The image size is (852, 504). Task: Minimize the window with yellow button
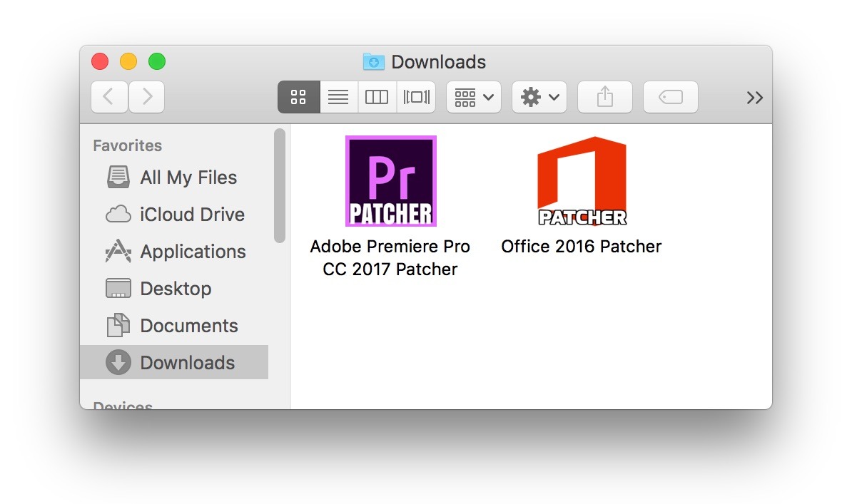pyautogui.click(x=128, y=61)
